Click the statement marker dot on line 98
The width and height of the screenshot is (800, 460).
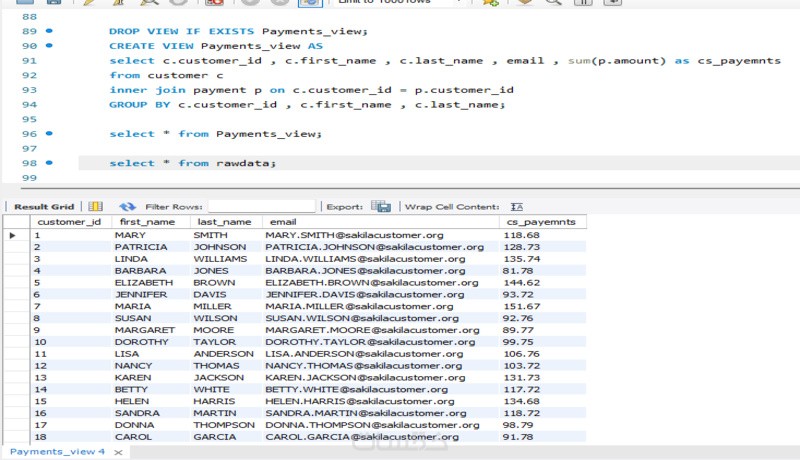(x=49, y=163)
